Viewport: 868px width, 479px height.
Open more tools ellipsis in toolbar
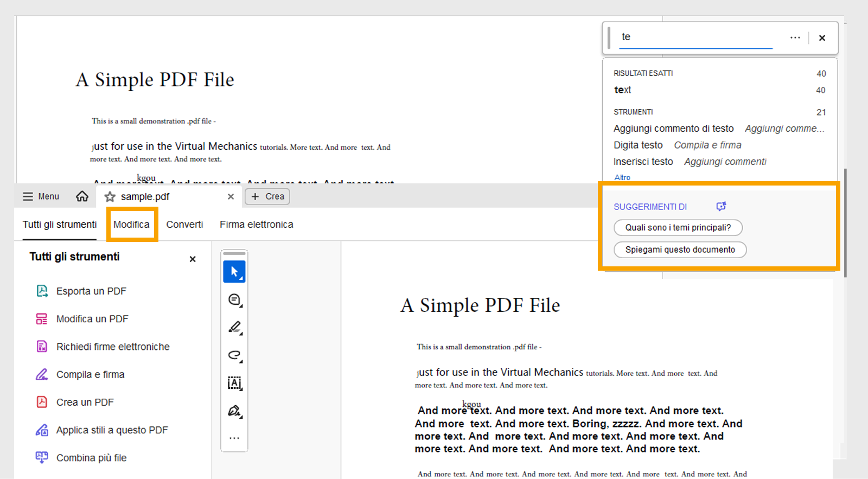[x=234, y=438]
